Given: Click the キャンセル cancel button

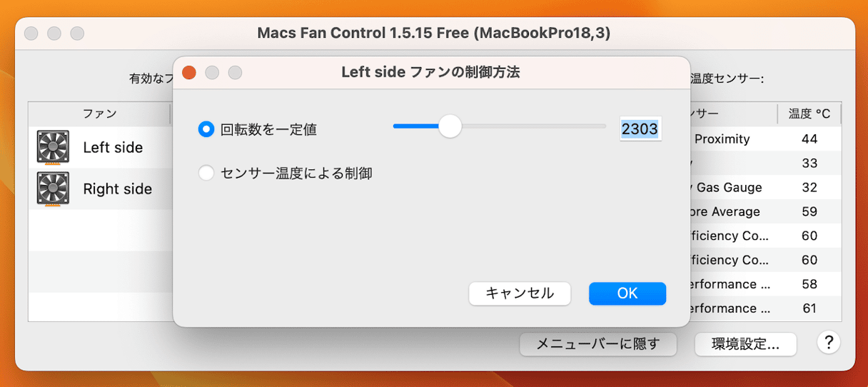Looking at the screenshot, I should point(520,293).
